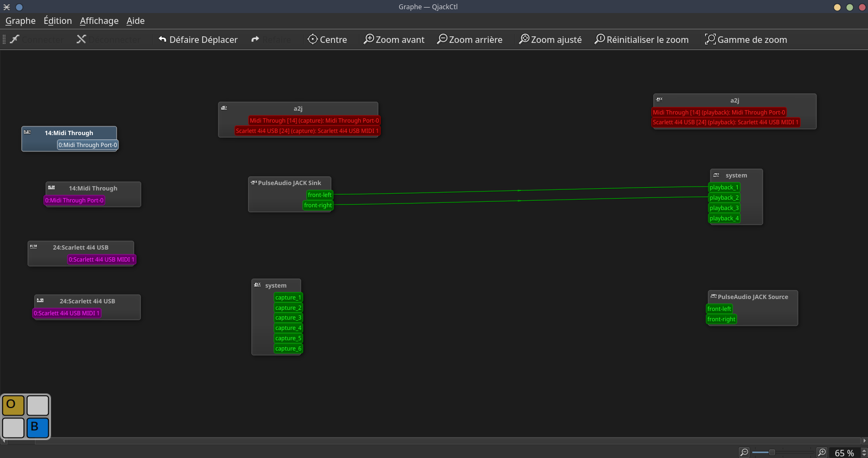868x458 pixels.
Task: Click the status bar zoom-in magnifier
Action: point(822,453)
